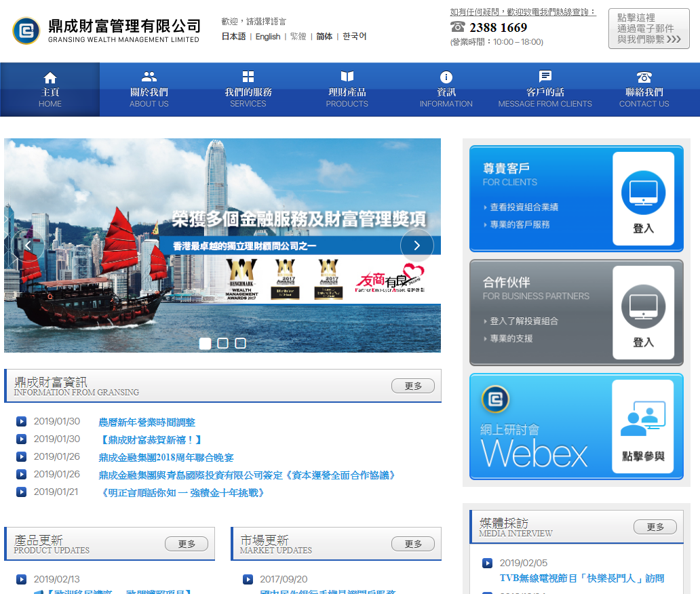The width and height of the screenshot is (700, 594).
Task: Open the 理財產品 PRODUCTS menu
Action: (x=347, y=90)
